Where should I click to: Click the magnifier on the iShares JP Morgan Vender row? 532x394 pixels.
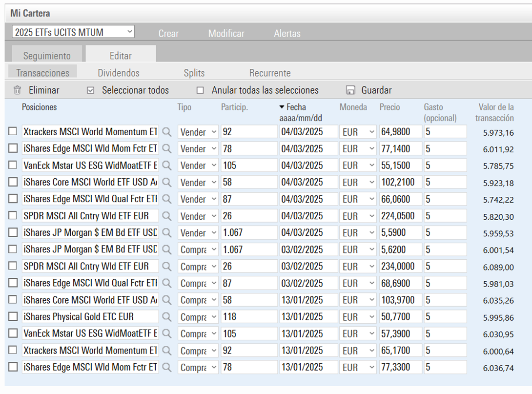coord(166,232)
